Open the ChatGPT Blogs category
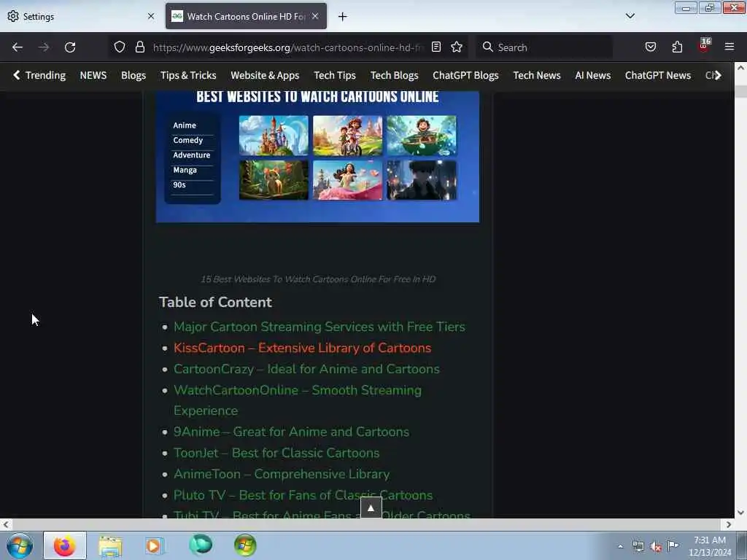Viewport: 747px width, 560px height. point(465,75)
